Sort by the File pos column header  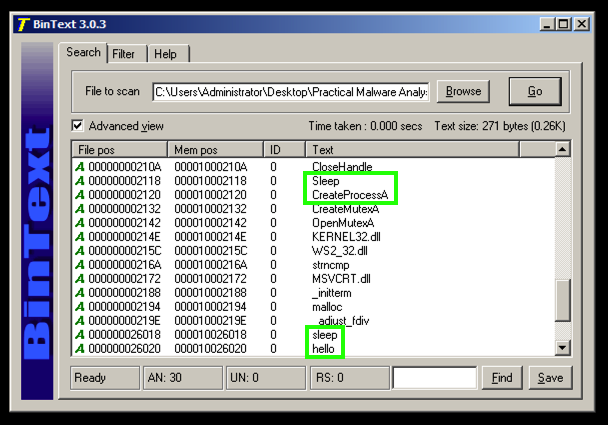pos(119,150)
